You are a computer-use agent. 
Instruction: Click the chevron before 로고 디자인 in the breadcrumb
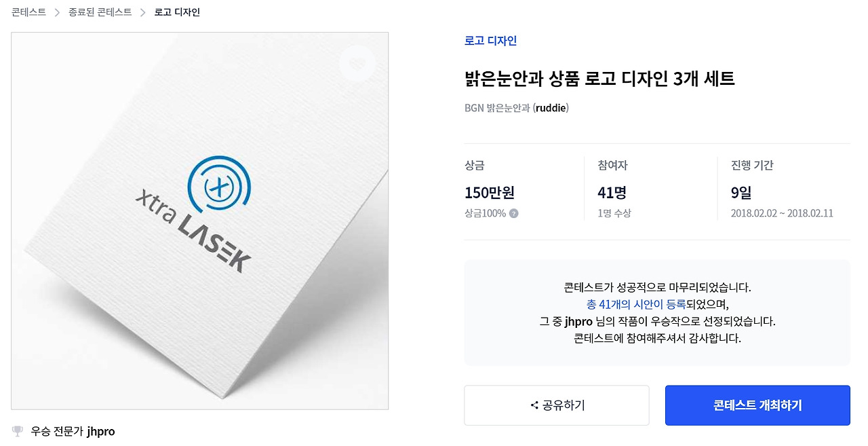(x=143, y=12)
